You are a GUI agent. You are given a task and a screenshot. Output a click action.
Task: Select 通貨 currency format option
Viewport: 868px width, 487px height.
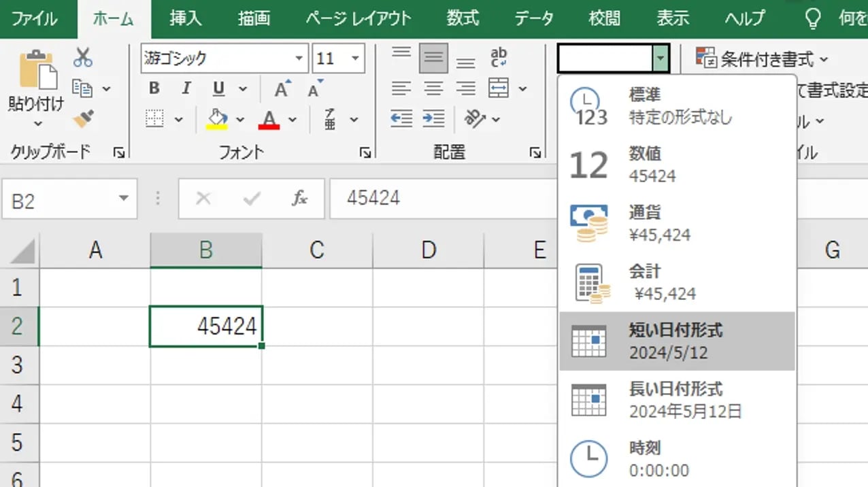point(677,224)
